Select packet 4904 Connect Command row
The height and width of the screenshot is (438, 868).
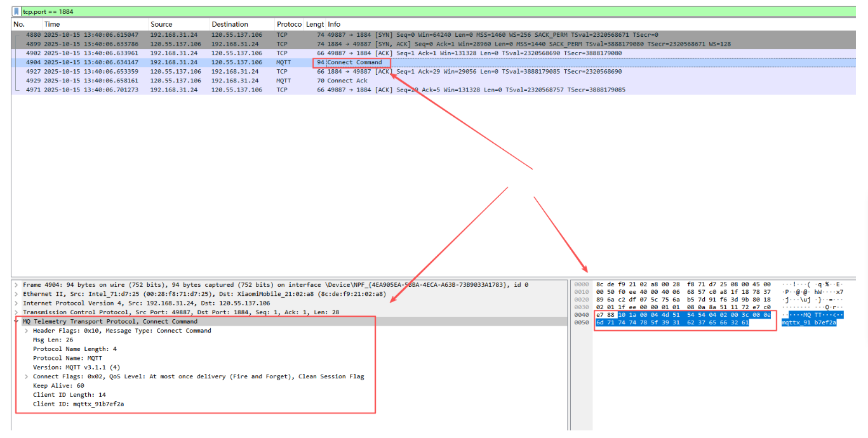434,62
